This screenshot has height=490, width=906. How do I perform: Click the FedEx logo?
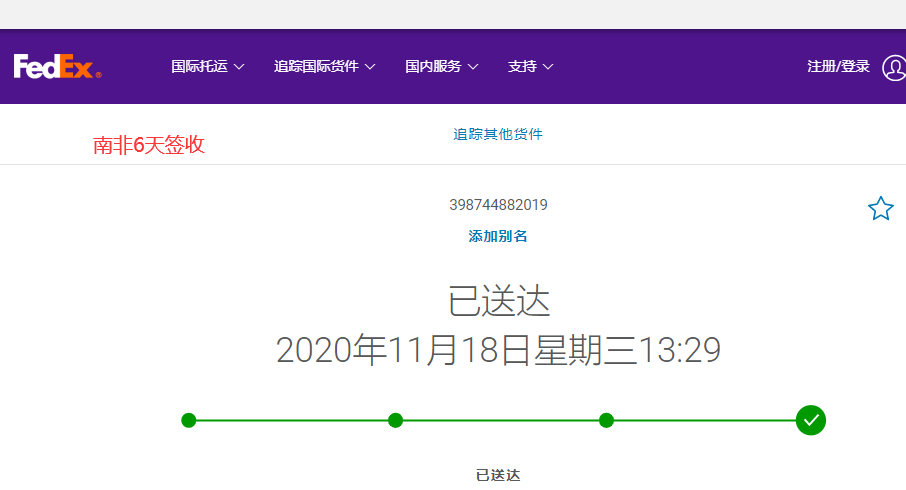tap(58, 67)
